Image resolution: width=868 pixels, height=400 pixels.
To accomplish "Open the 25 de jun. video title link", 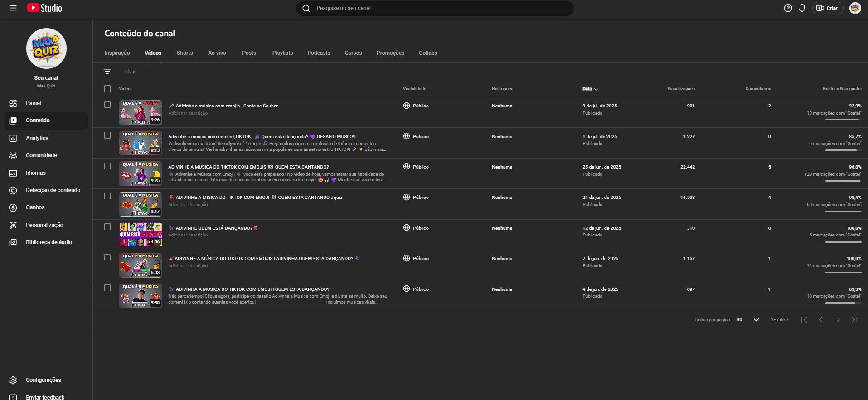I will click(x=248, y=167).
